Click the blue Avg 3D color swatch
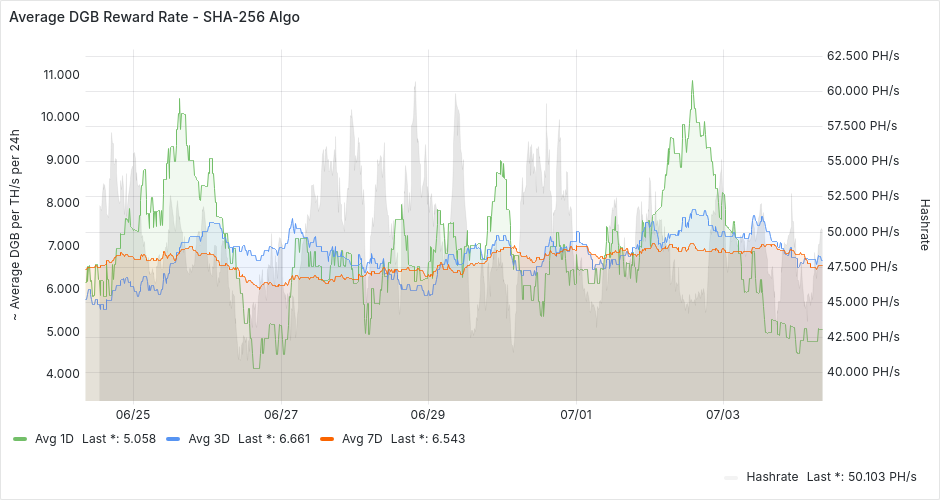The width and height of the screenshot is (940, 500). (173, 439)
